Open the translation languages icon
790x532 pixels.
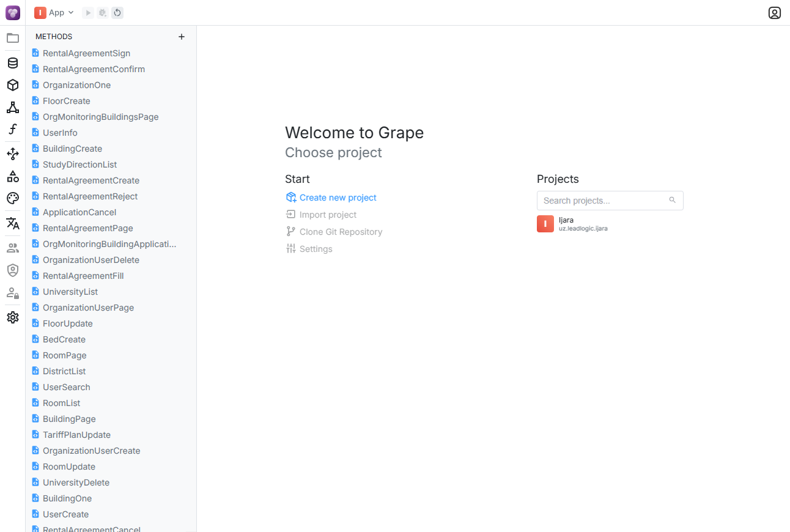point(12,223)
